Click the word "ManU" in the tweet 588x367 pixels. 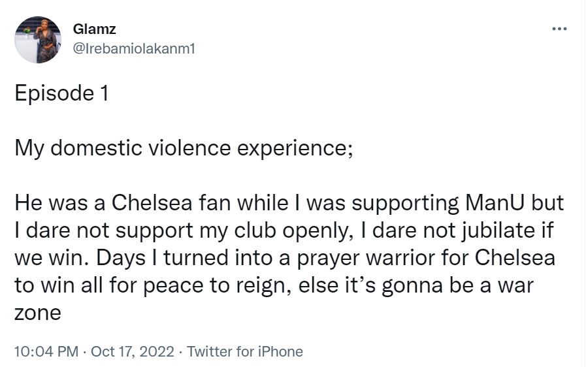click(x=495, y=203)
